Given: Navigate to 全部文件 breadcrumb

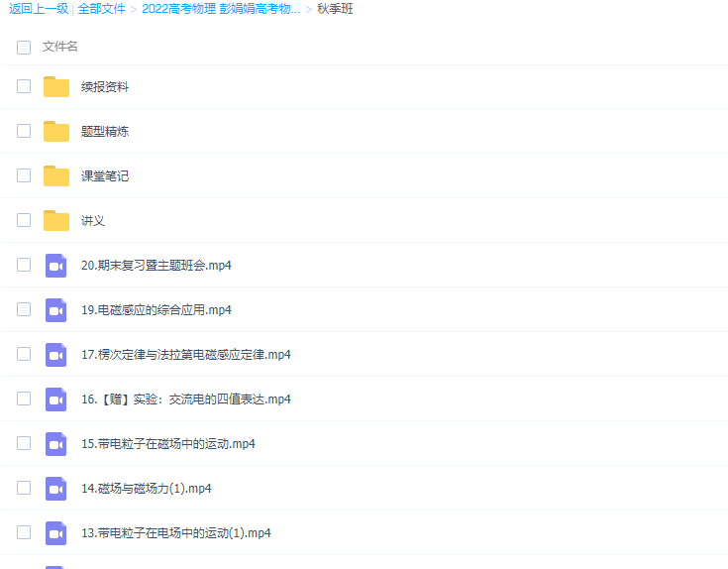Looking at the screenshot, I should click(x=102, y=9).
